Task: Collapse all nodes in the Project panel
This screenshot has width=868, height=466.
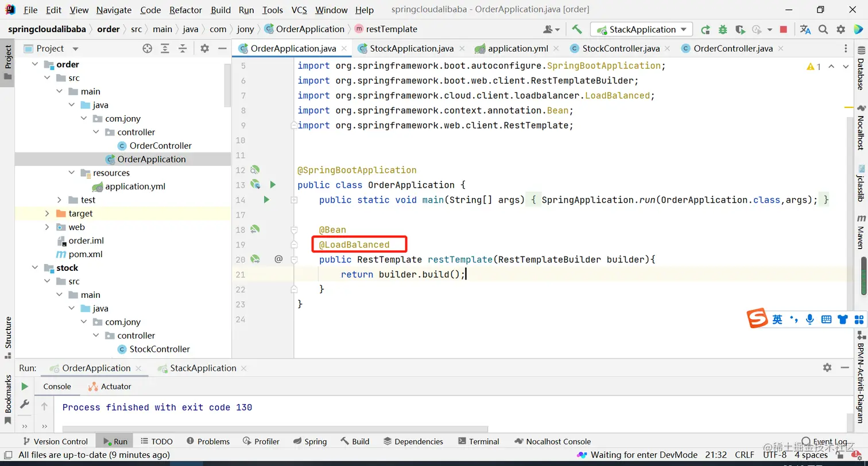Action: 183,49
